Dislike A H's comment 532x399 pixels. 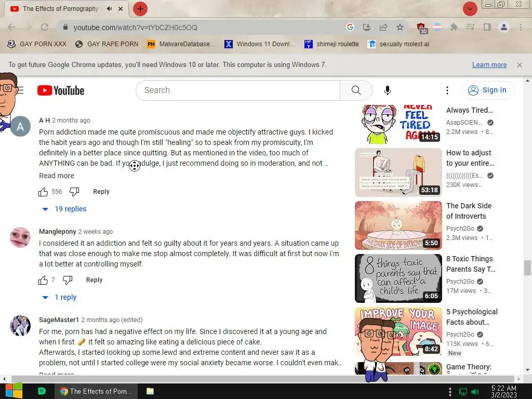74,192
